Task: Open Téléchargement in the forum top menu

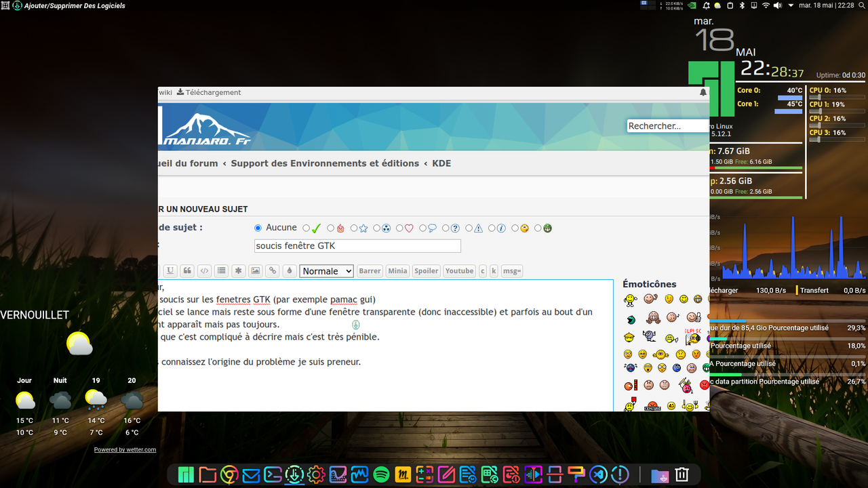Action: 209,92
